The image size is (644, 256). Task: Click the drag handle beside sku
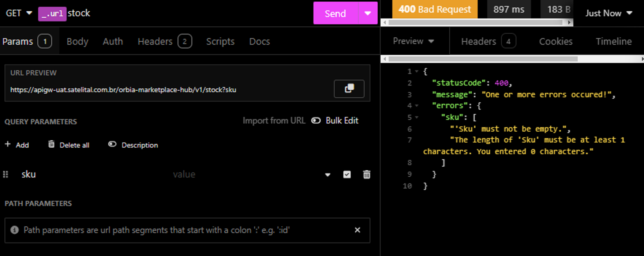click(x=5, y=174)
